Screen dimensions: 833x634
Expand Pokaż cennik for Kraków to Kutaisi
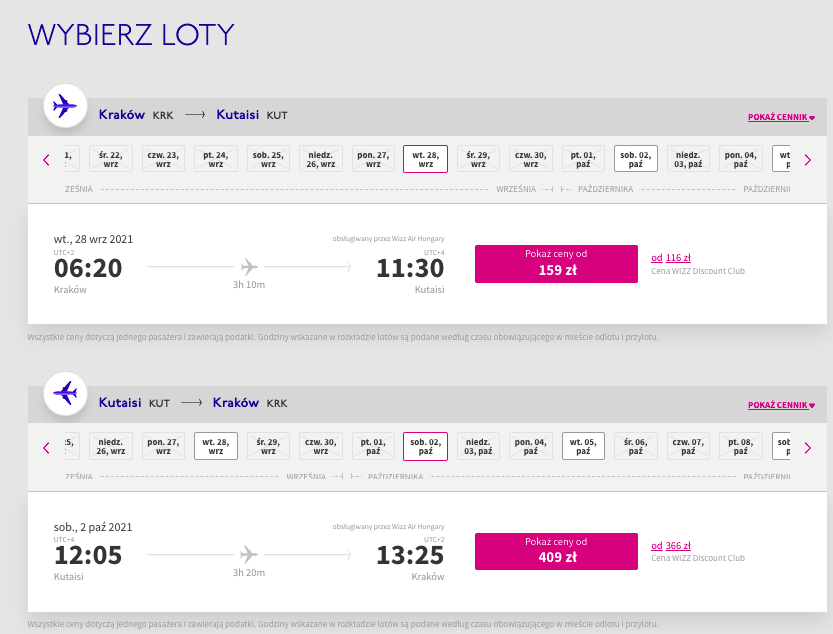point(781,117)
